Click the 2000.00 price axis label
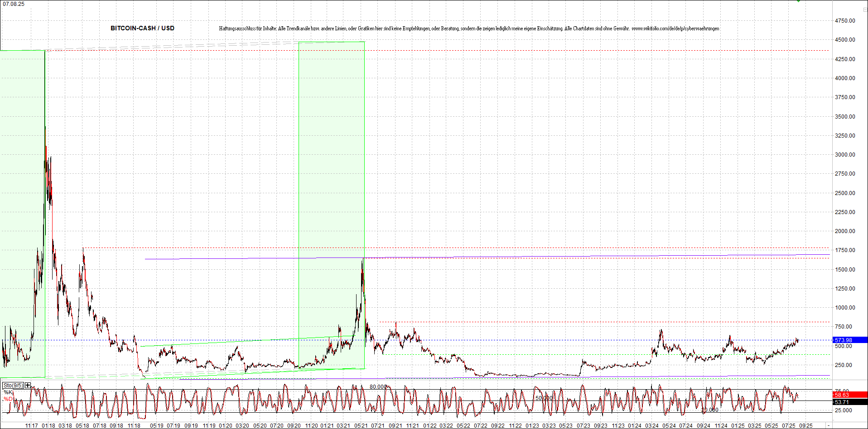Screen dimensions: 868x429 tap(845, 231)
